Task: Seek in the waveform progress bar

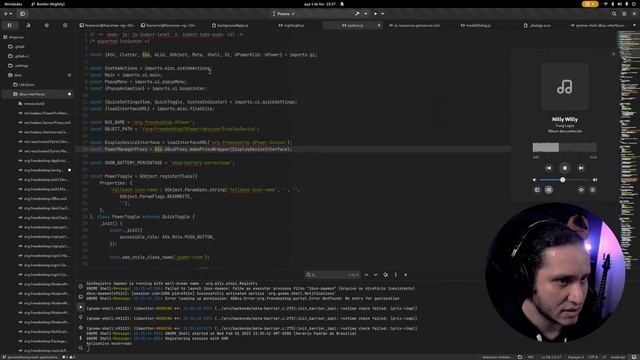Action: (x=564, y=147)
